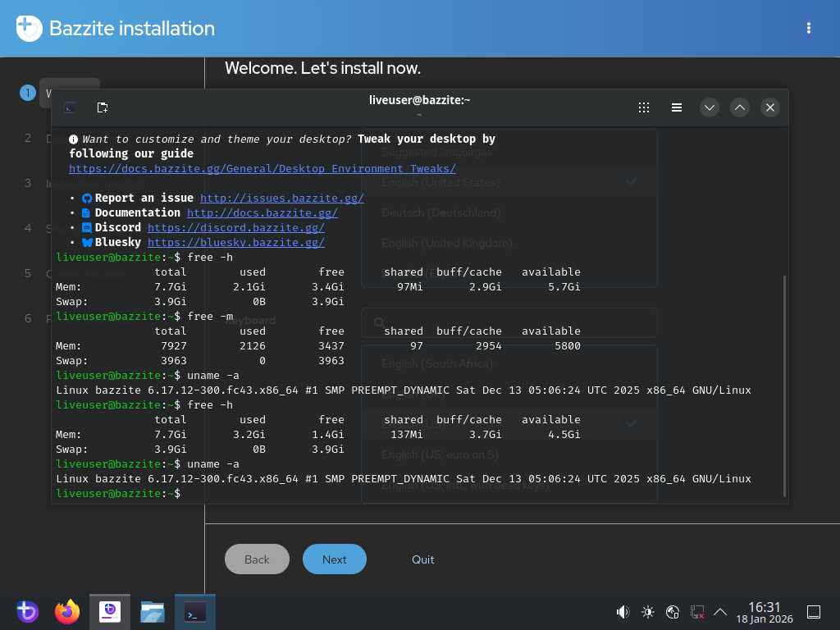Open the terminal hamburger menu
Image resolution: width=840 pixels, height=630 pixels.
(677, 107)
